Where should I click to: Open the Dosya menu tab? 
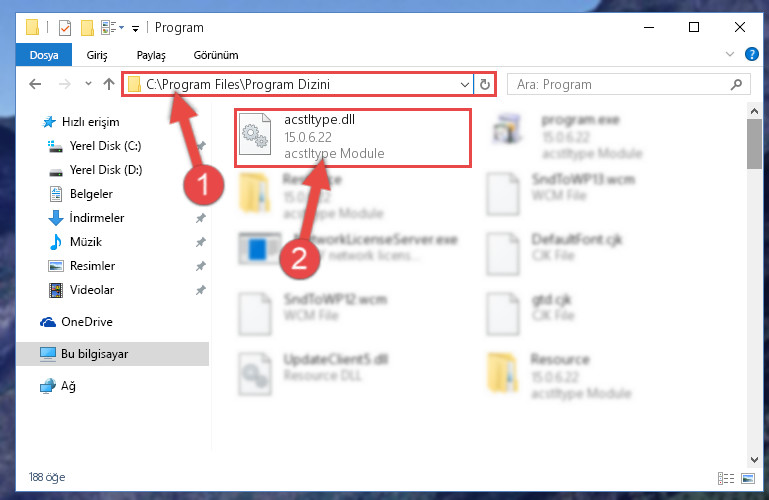click(x=44, y=55)
